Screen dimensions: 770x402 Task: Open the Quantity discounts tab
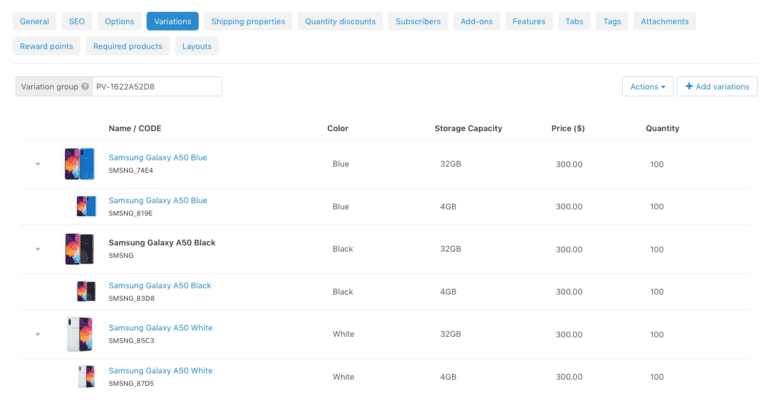340,21
